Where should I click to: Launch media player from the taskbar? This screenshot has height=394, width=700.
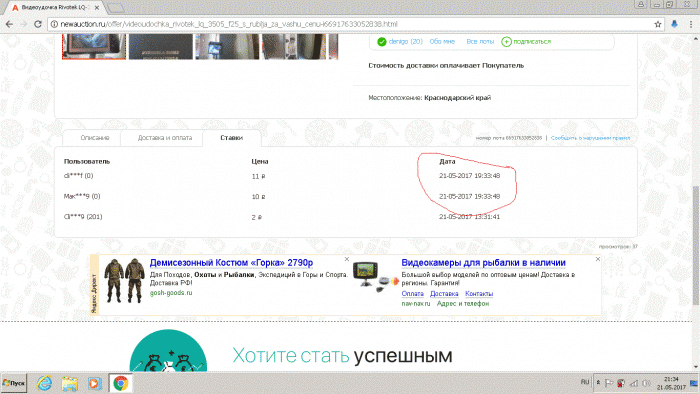(x=94, y=383)
